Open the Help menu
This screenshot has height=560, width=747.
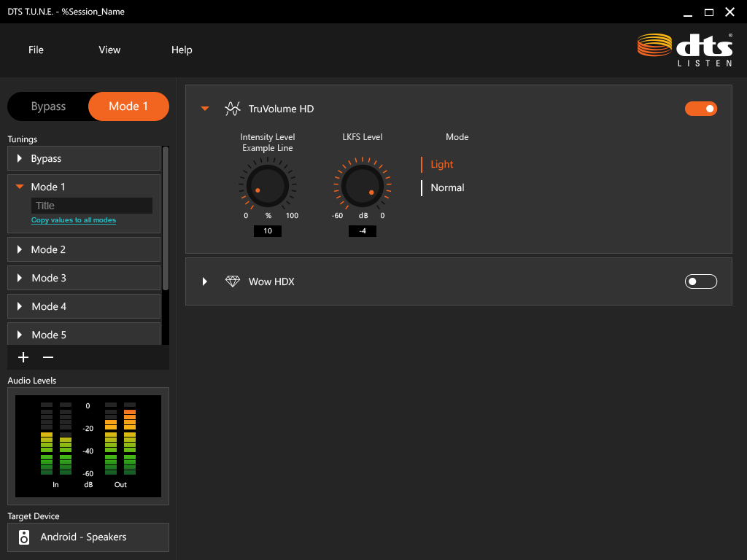pyautogui.click(x=182, y=50)
